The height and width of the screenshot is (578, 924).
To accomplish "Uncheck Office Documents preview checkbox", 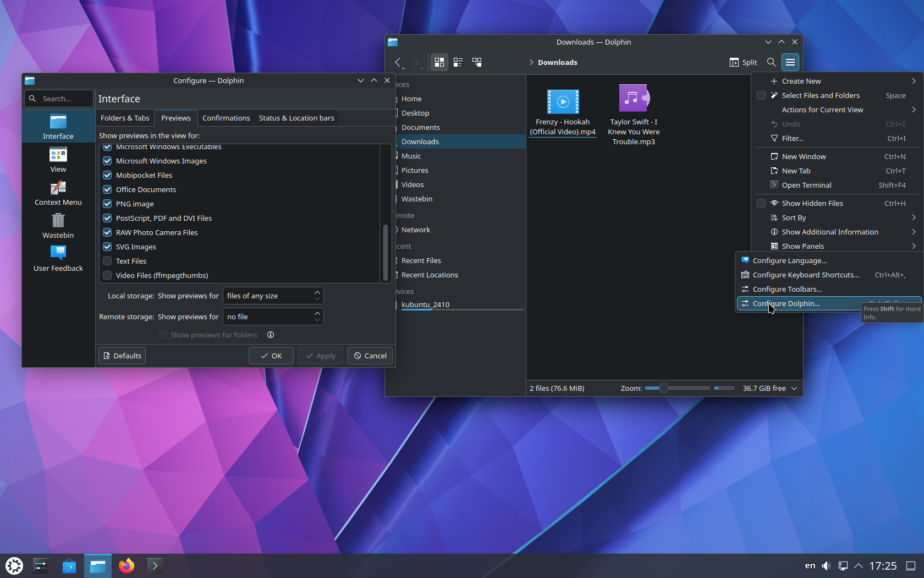I will point(107,189).
